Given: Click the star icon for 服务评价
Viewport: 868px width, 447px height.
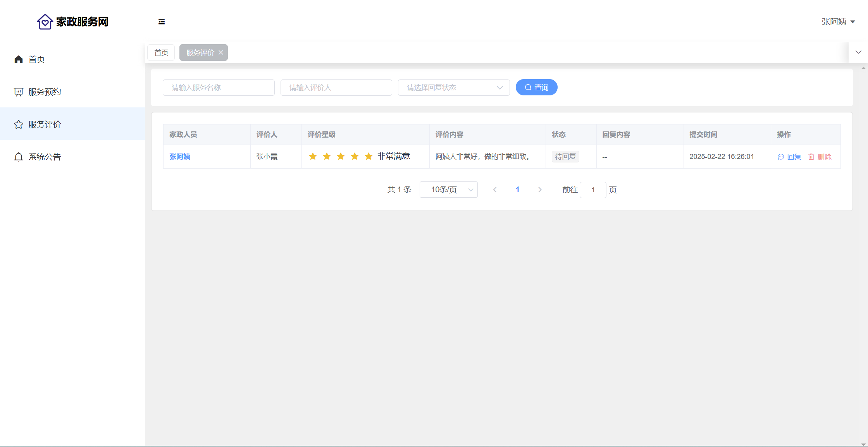Looking at the screenshot, I should click(x=19, y=124).
